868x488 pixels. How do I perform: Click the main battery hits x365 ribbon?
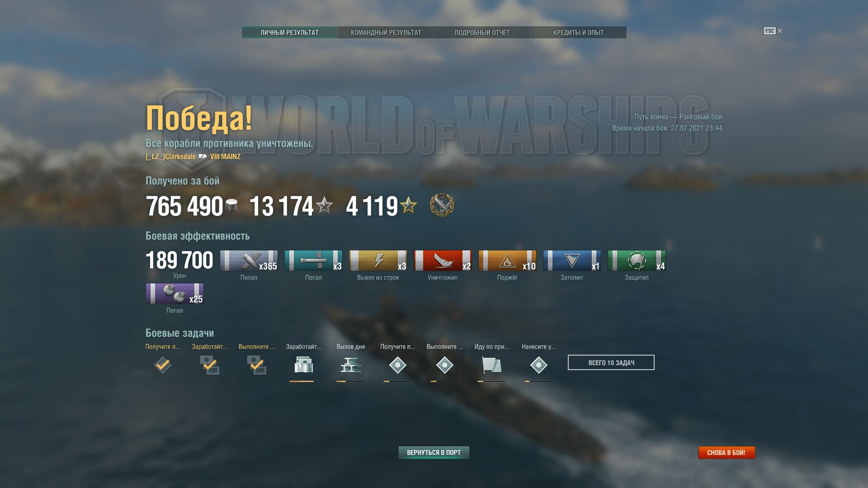249,261
